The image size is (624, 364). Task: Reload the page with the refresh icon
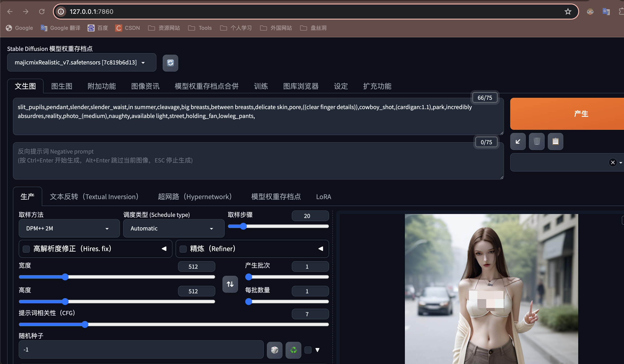pyautogui.click(x=42, y=11)
